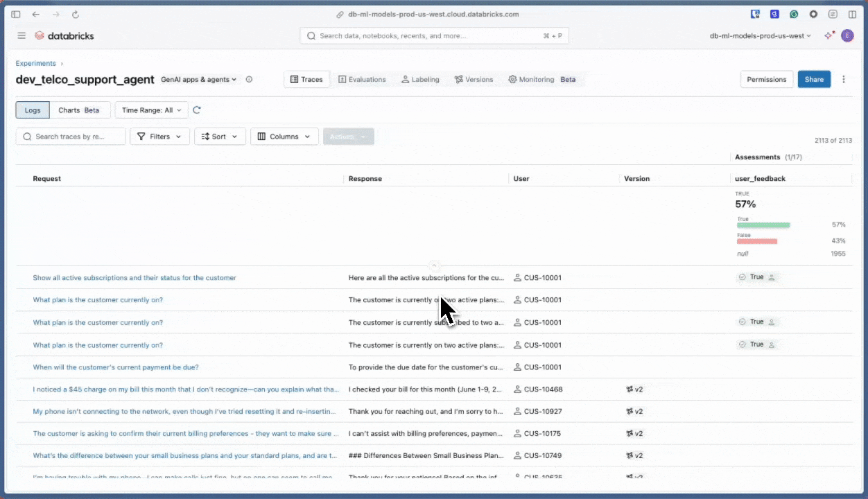Open the kebab menu next to Share
868x499 pixels.
click(x=844, y=79)
